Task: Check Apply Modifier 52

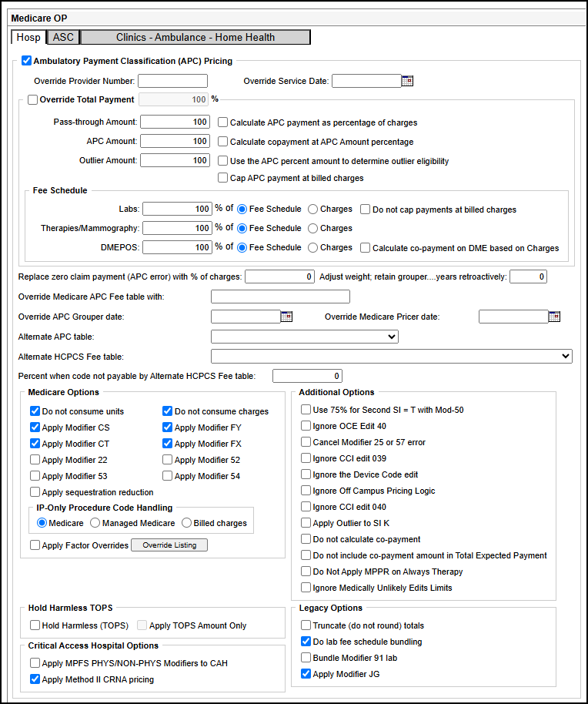Action: click(167, 459)
